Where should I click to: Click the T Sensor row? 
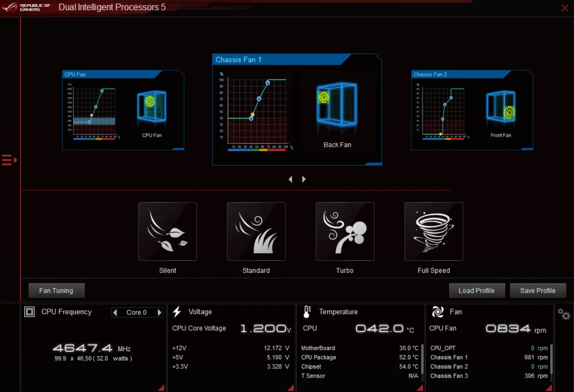pyautogui.click(x=360, y=376)
